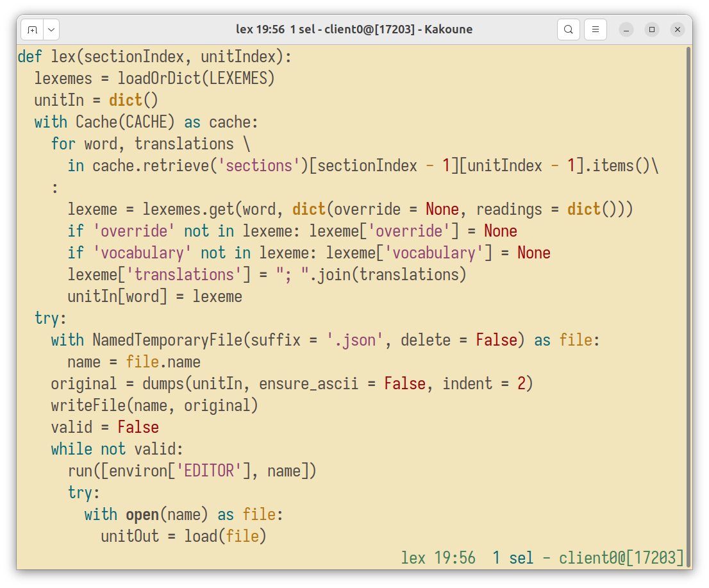Minimize the Kakoune terminal window
The height and width of the screenshot is (588, 709).
626,30
